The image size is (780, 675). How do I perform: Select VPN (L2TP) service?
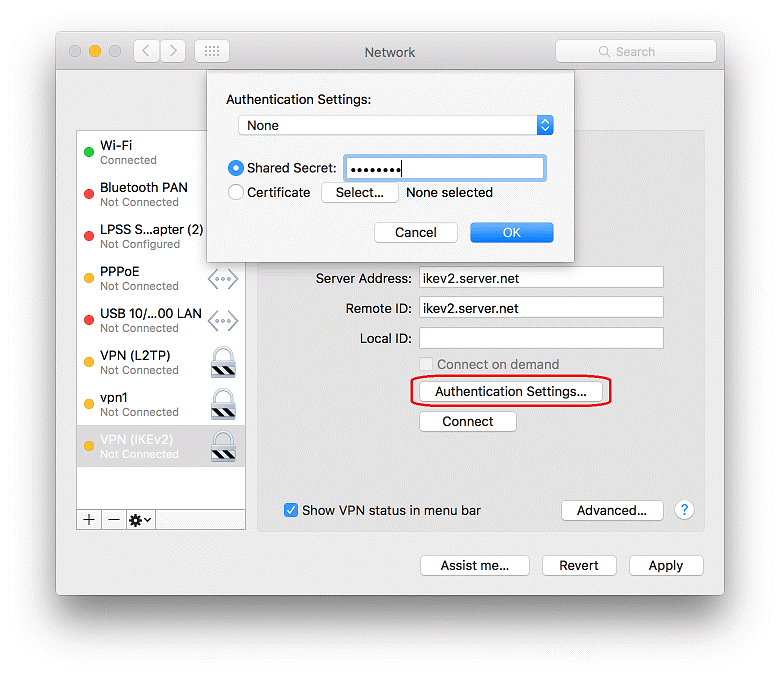pos(161,362)
